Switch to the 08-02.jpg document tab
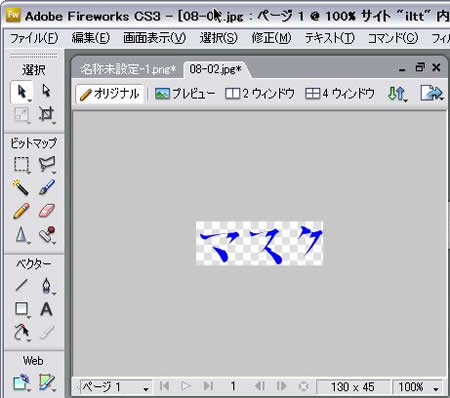The height and width of the screenshot is (398, 450). tap(215, 69)
